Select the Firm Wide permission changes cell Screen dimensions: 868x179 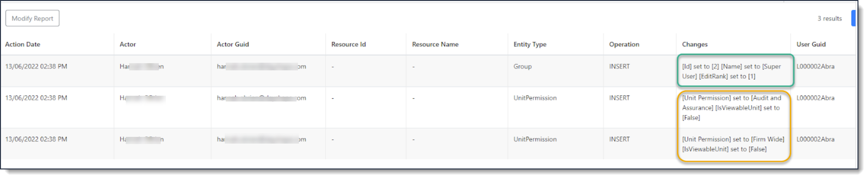[733, 144]
